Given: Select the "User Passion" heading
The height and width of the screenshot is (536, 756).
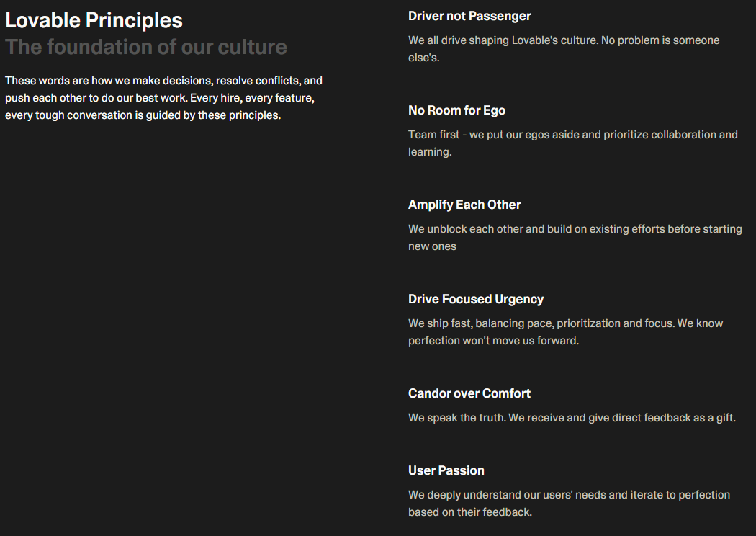Looking at the screenshot, I should pos(446,470).
